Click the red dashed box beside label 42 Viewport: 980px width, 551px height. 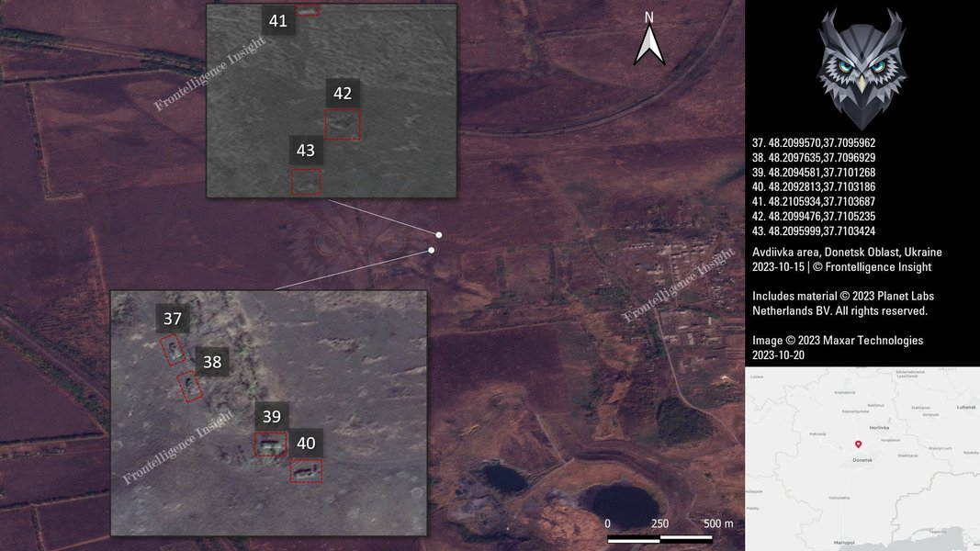pyautogui.click(x=343, y=124)
